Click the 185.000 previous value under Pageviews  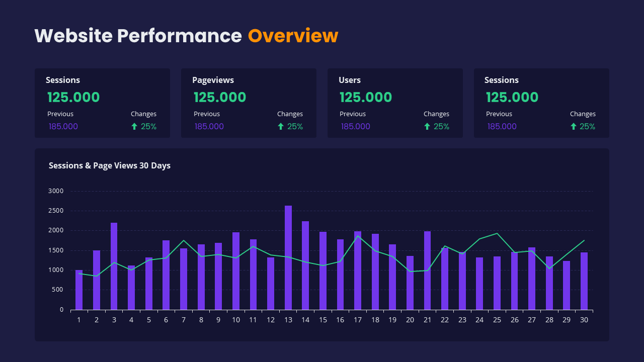coord(209,126)
